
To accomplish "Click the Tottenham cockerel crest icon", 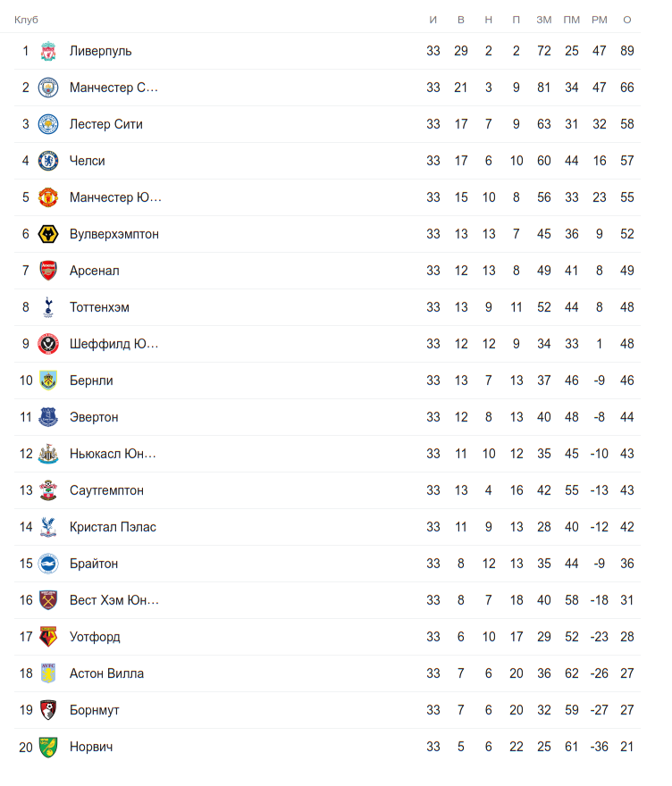I will [48, 307].
